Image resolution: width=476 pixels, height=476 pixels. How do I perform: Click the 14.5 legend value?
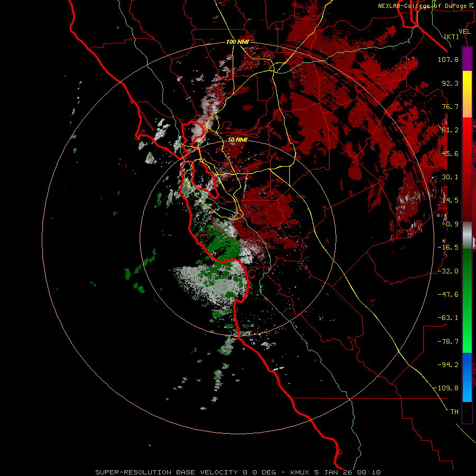point(450,200)
